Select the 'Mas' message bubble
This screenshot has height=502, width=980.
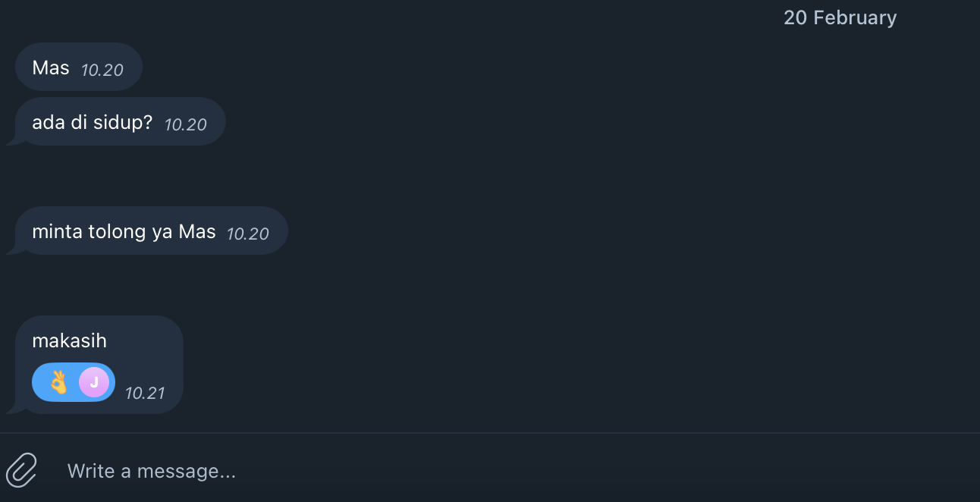pos(78,67)
